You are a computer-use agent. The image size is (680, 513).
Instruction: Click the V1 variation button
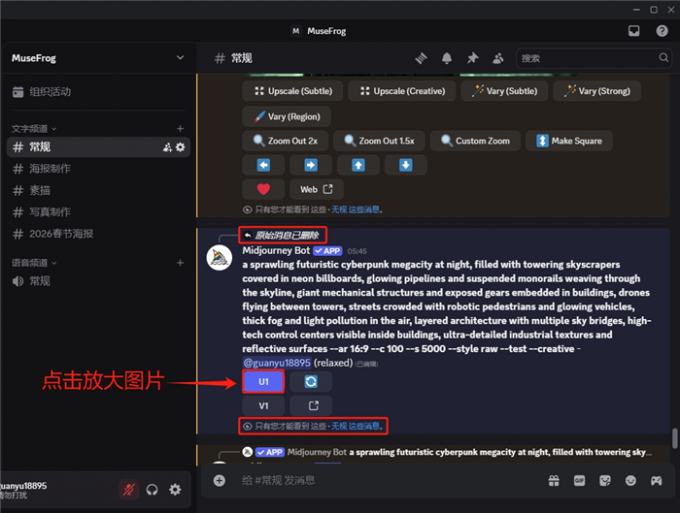[x=263, y=406]
